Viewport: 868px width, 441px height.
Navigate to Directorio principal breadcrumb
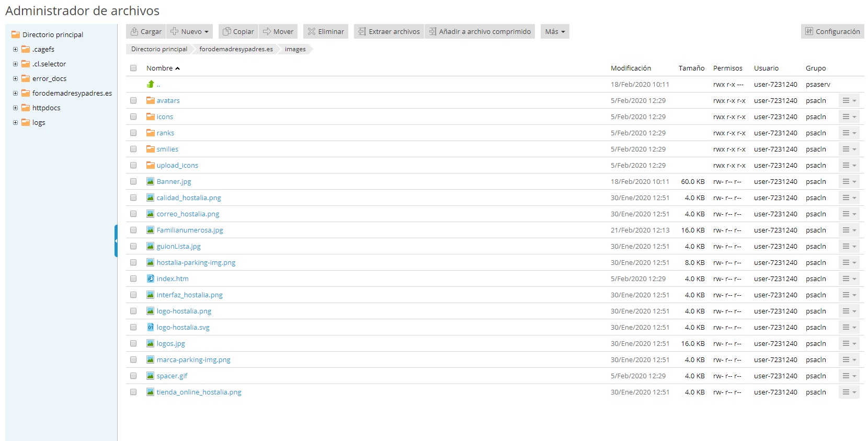coord(159,49)
